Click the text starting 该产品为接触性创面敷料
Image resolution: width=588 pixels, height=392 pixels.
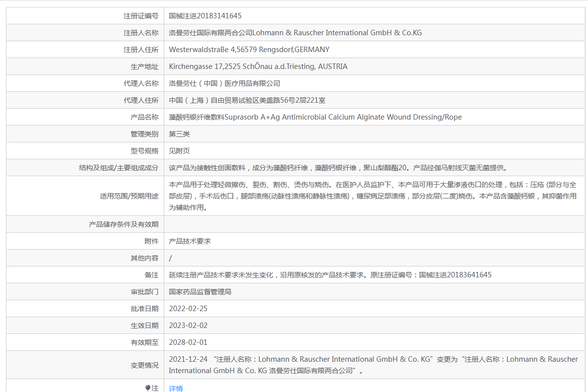click(x=338, y=168)
